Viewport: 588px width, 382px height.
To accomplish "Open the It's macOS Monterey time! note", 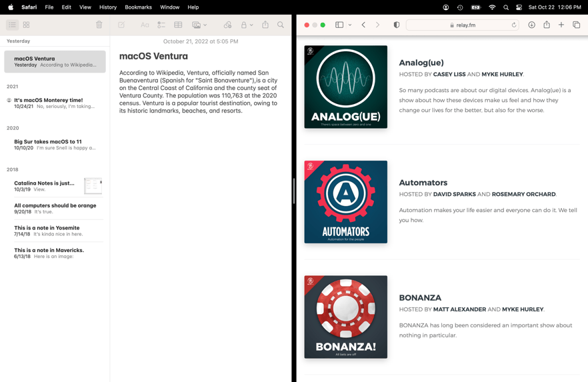I will 55,103.
